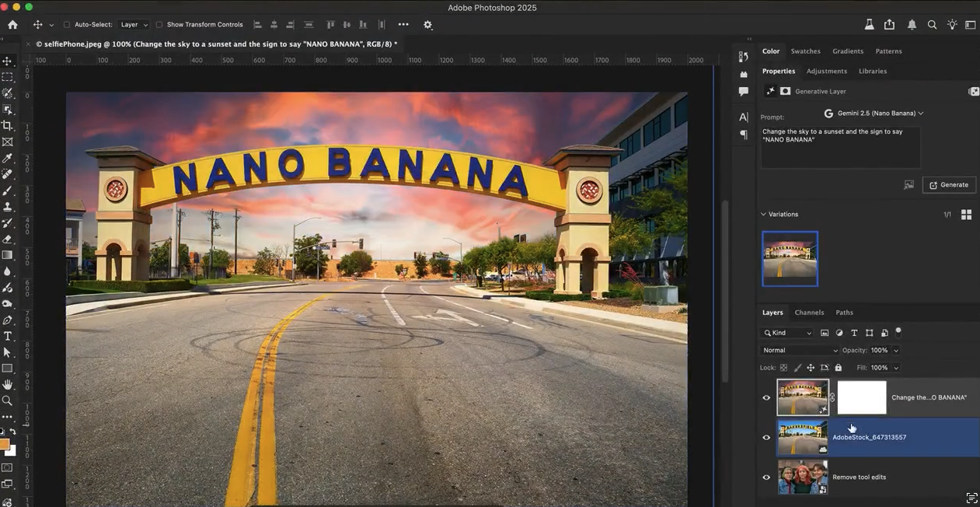Select the Eyedropper tool
The image size is (980, 507).
click(x=8, y=159)
